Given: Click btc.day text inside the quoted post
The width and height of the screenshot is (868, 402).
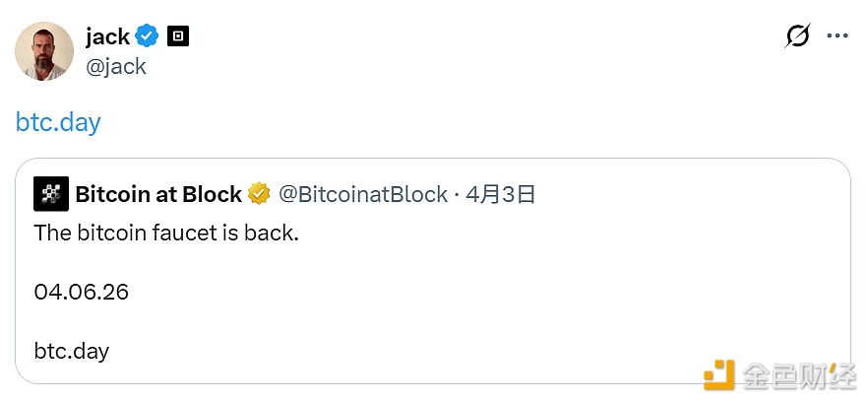Looking at the screenshot, I should point(71,351).
